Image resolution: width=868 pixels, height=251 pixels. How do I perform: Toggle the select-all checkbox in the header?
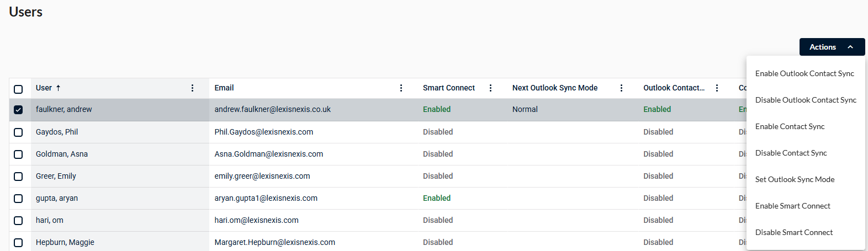tap(18, 89)
